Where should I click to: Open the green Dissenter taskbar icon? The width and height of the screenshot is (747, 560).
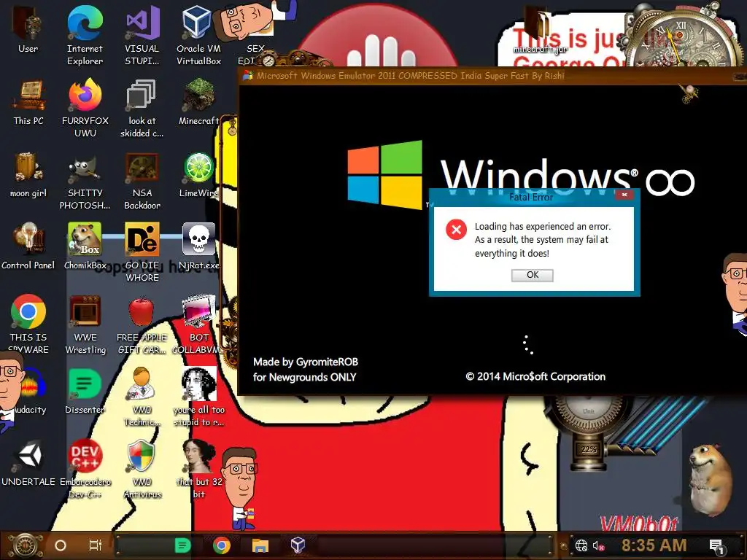click(183, 545)
